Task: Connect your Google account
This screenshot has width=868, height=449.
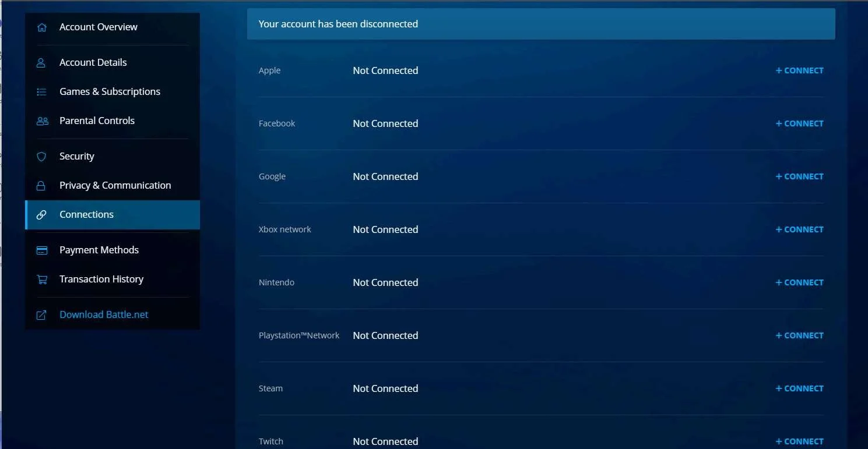Action: (x=799, y=176)
